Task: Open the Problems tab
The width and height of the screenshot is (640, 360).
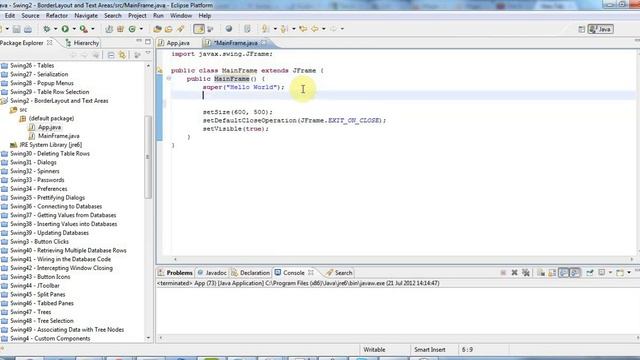Action: click(x=175, y=273)
